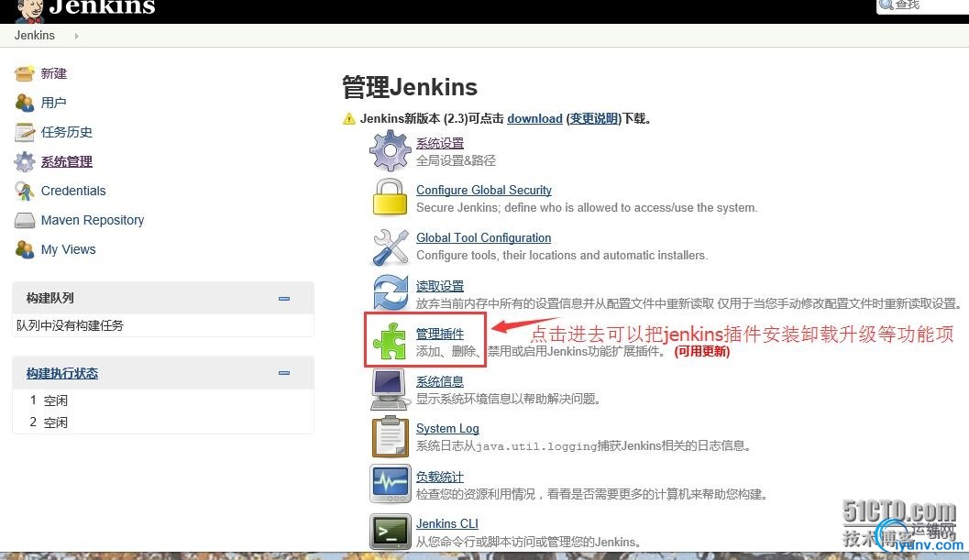This screenshot has height=560, width=969.
Task: Click the download link for new version
Action: pos(534,118)
